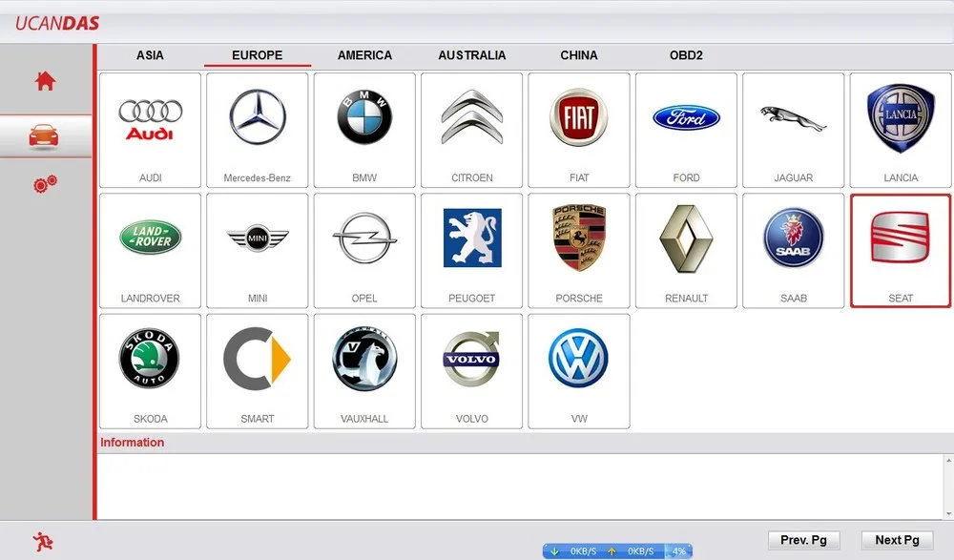Choose the Skoda brand tile
Image resolution: width=954 pixels, height=560 pixels.
click(x=151, y=371)
